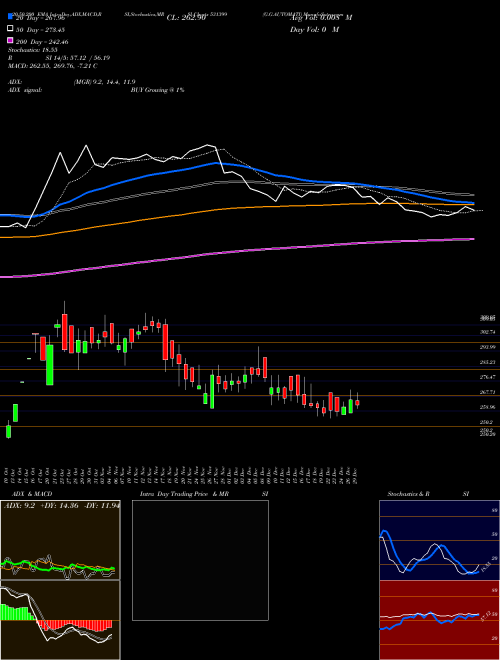Click the 302.74 price axis label
The width and height of the screenshot is (500, 660).
488,332
